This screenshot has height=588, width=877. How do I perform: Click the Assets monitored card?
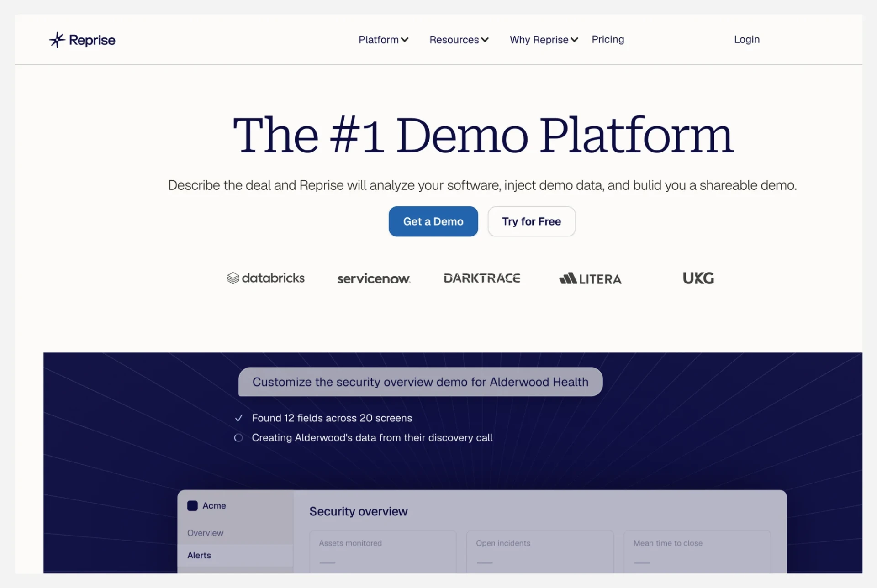[x=383, y=551]
